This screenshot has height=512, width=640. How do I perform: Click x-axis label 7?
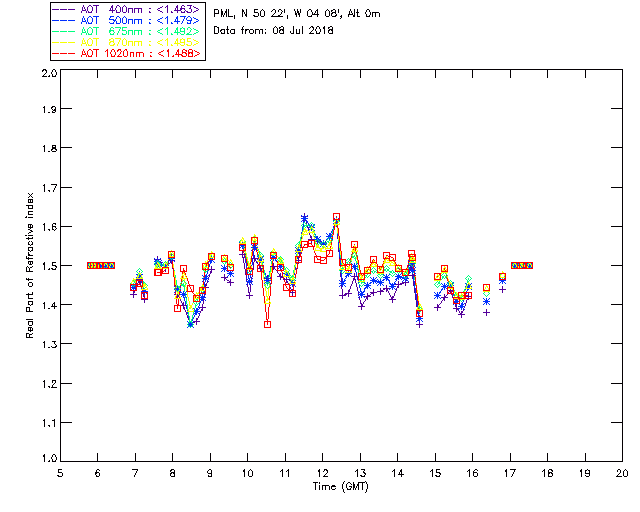(135, 473)
